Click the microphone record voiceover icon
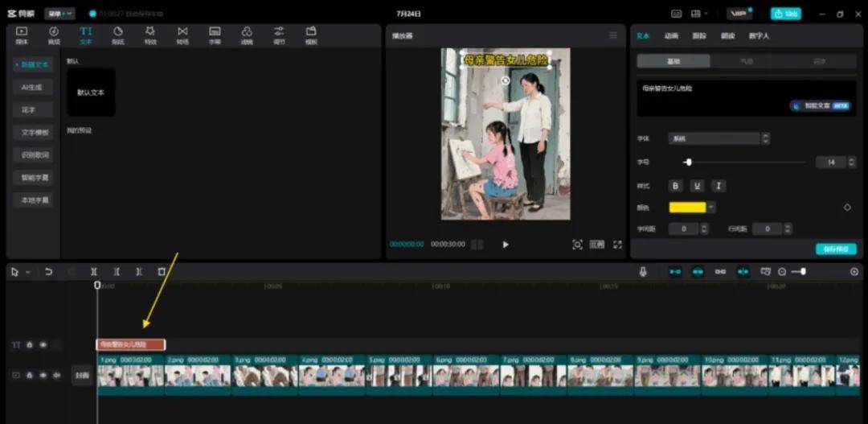This screenshot has width=868, height=424. (x=643, y=272)
